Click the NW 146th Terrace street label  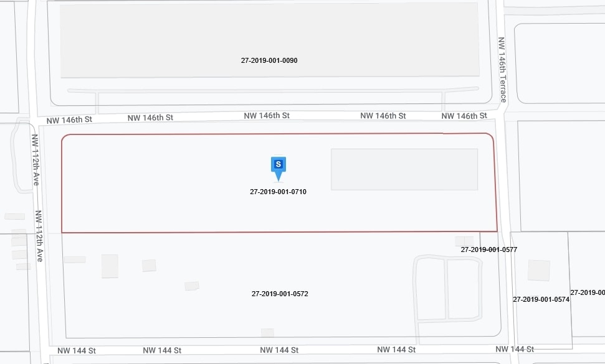pyautogui.click(x=502, y=68)
